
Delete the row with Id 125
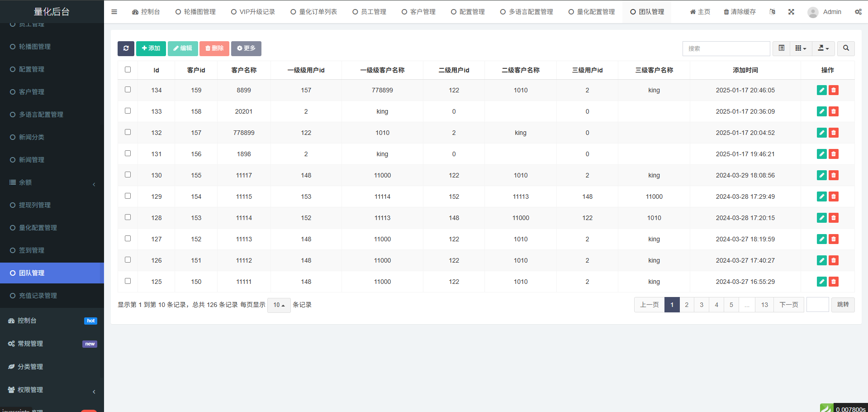pos(834,282)
